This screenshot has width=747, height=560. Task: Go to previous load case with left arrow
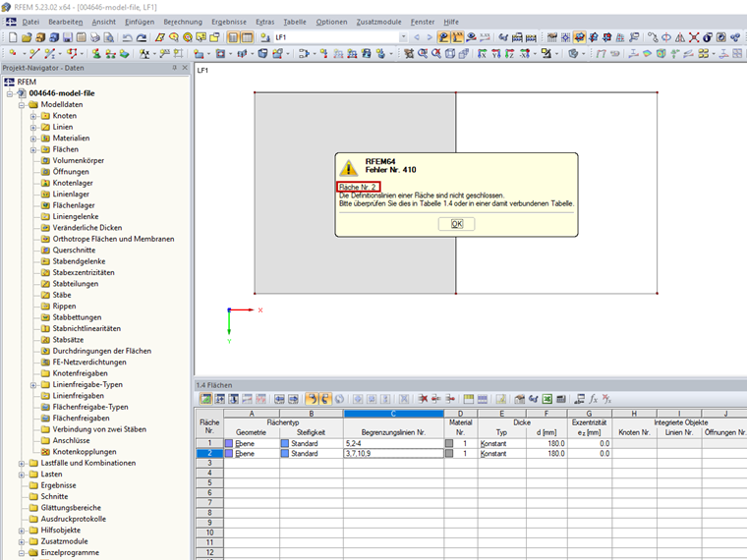(x=417, y=37)
